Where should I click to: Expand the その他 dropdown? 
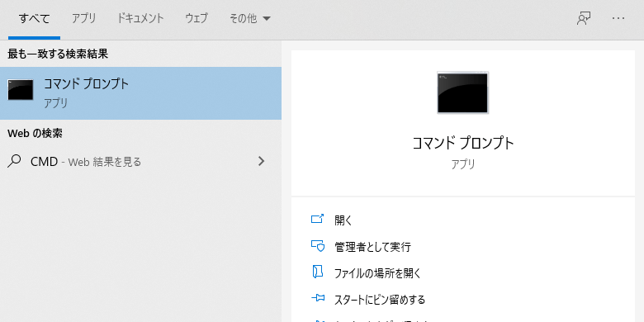[x=249, y=18]
